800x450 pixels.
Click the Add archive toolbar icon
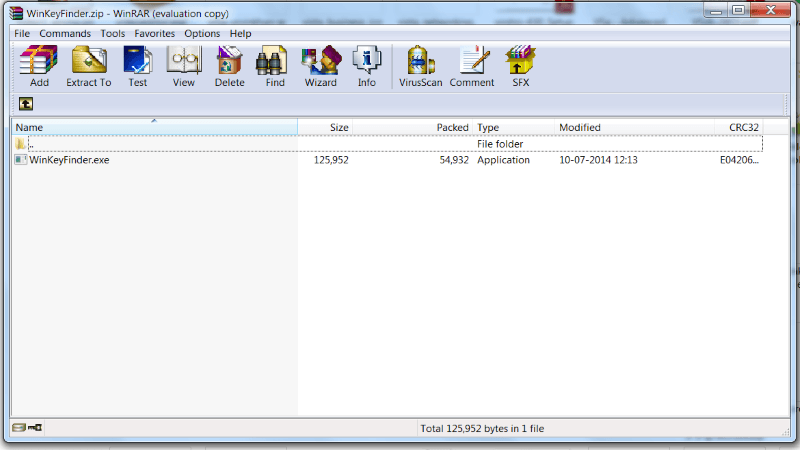[39, 66]
